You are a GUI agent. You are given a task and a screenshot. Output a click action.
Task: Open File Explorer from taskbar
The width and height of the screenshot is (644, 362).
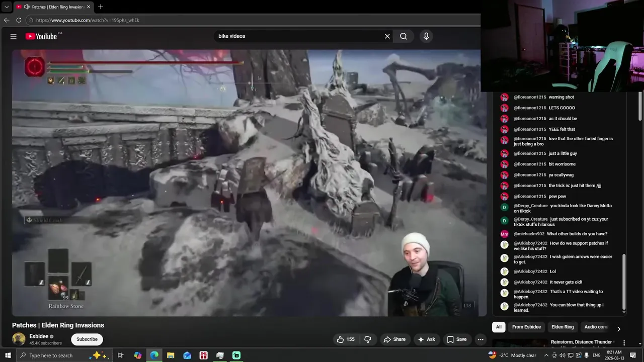[x=171, y=355]
